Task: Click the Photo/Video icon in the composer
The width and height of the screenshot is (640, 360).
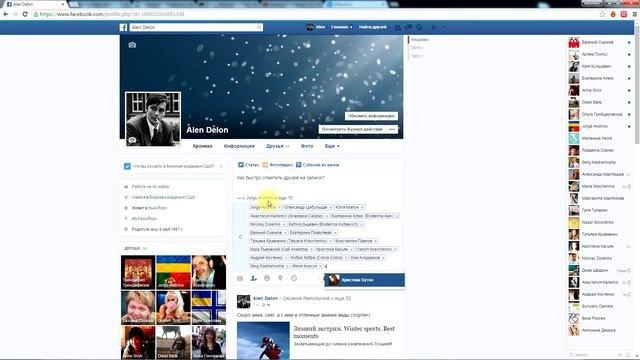Action: click(x=265, y=165)
